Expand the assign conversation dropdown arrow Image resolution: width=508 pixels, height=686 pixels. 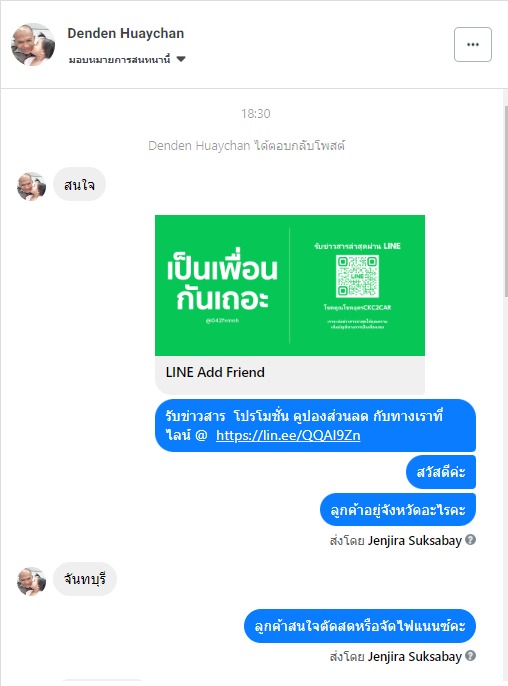click(181, 59)
